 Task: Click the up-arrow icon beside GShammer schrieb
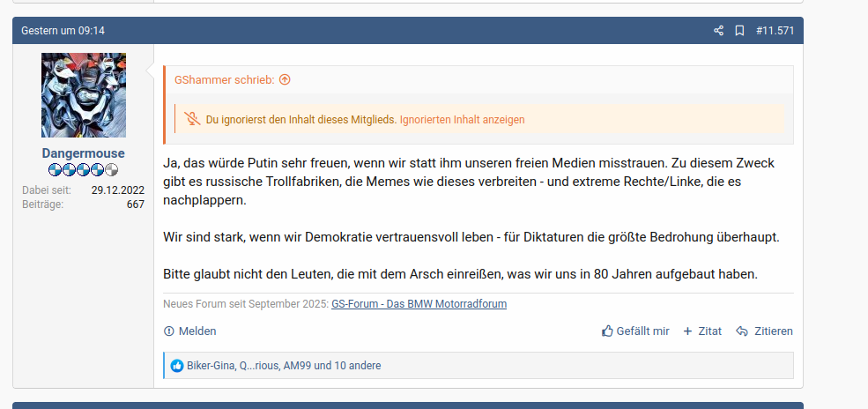coord(285,79)
